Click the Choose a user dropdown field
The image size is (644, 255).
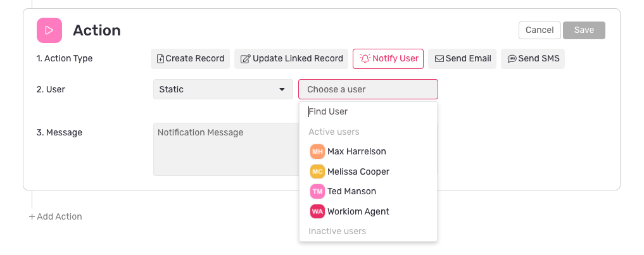pyautogui.click(x=368, y=89)
